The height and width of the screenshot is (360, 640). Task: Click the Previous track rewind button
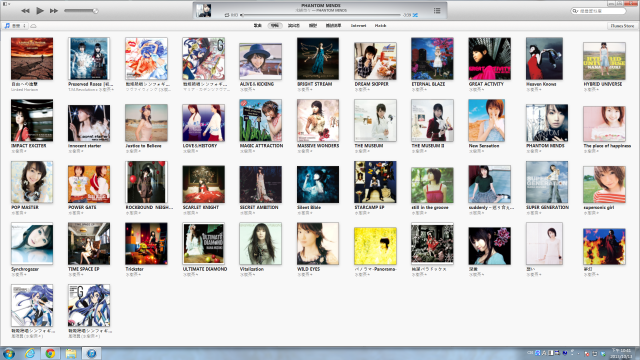25,11
